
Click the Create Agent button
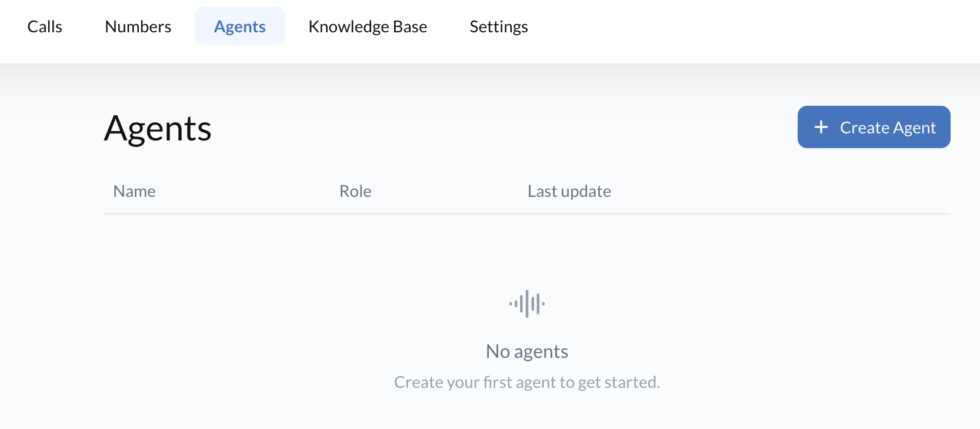pyautogui.click(x=874, y=127)
